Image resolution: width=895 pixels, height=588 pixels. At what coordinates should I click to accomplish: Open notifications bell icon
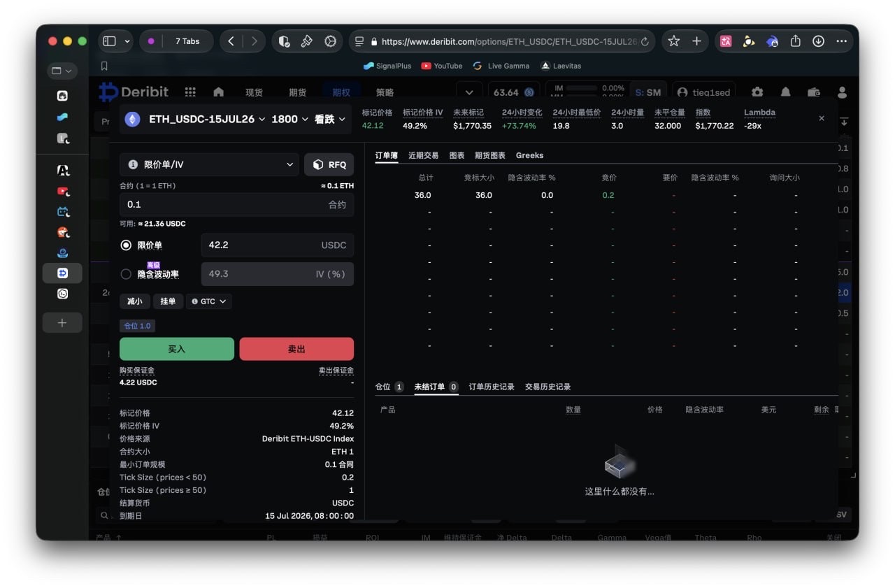[x=786, y=92]
